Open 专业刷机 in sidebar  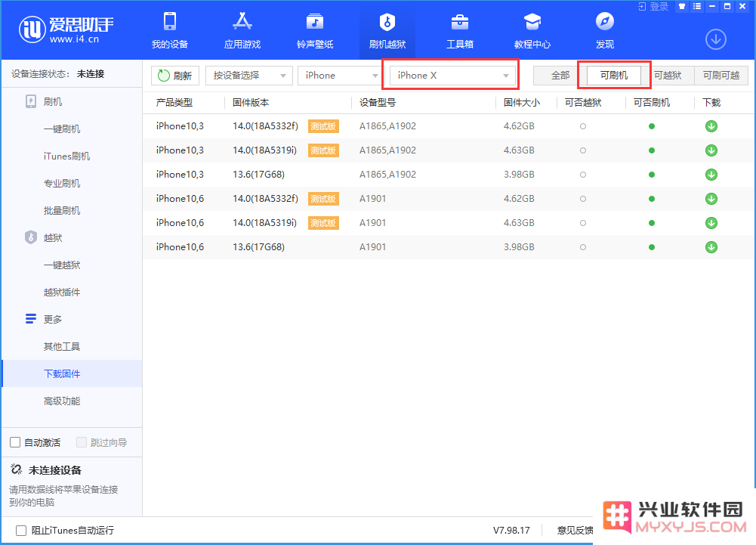coord(62,184)
